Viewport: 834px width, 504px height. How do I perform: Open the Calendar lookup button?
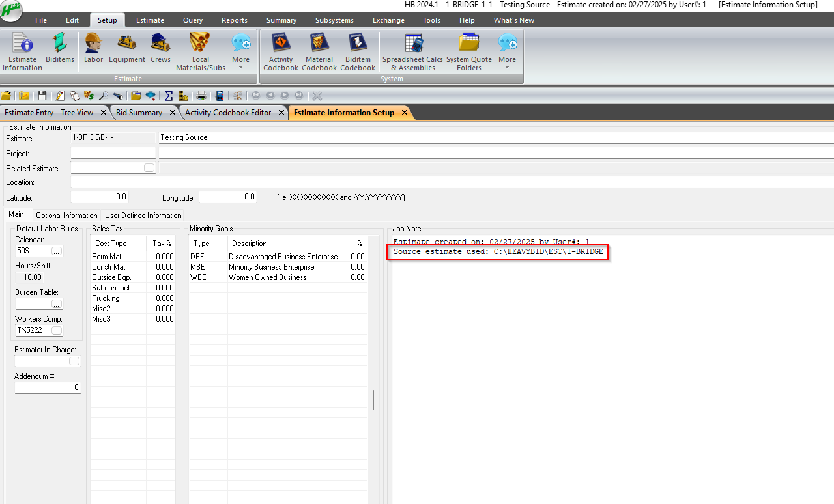coord(57,251)
